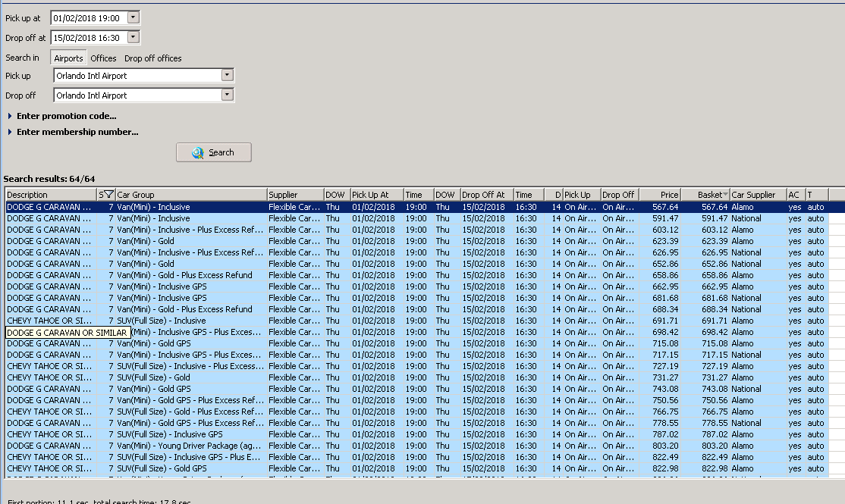The height and width of the screenshot is (504, 845).
Task: Sort by the Price column header
Action: tap(661, 194)
